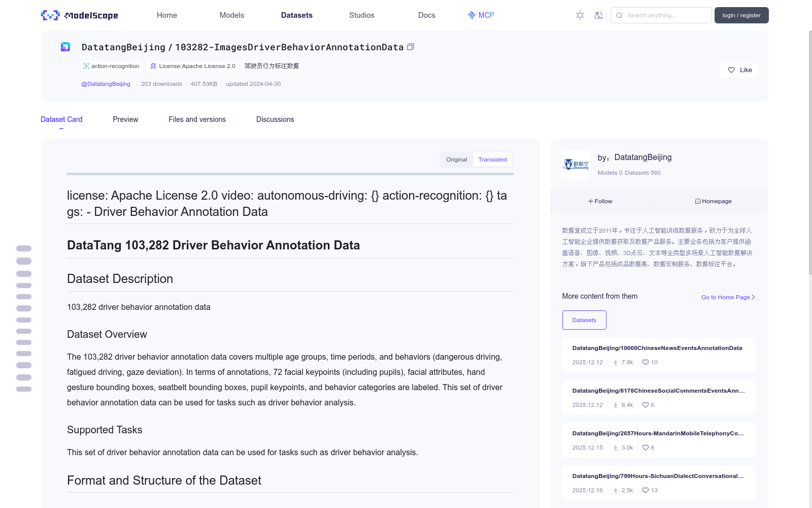Click 'updated 2024-04-30' text
812x508 pixels.
[x=253, y=84]
